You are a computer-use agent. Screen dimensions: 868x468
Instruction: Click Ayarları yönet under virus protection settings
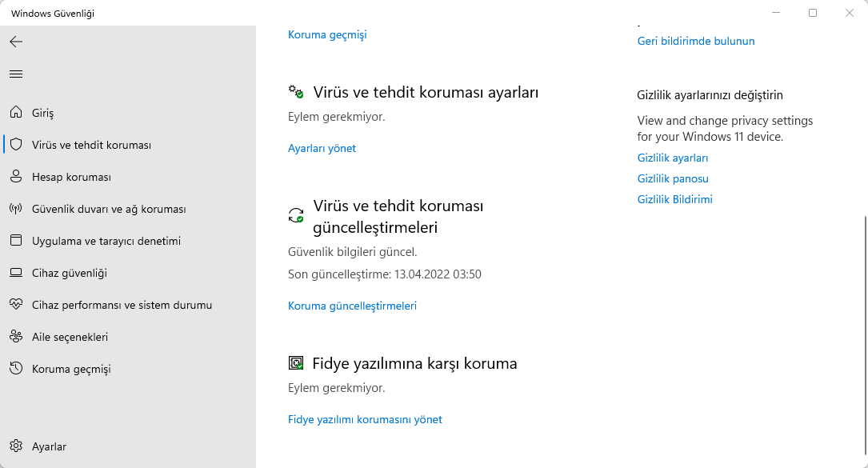[x=322, y=148]
